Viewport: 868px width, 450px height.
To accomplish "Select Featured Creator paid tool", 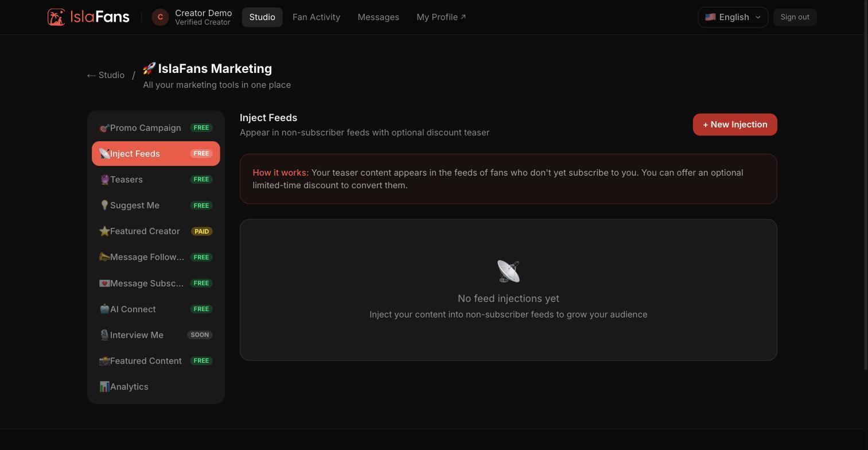I will tap(156, 231).
